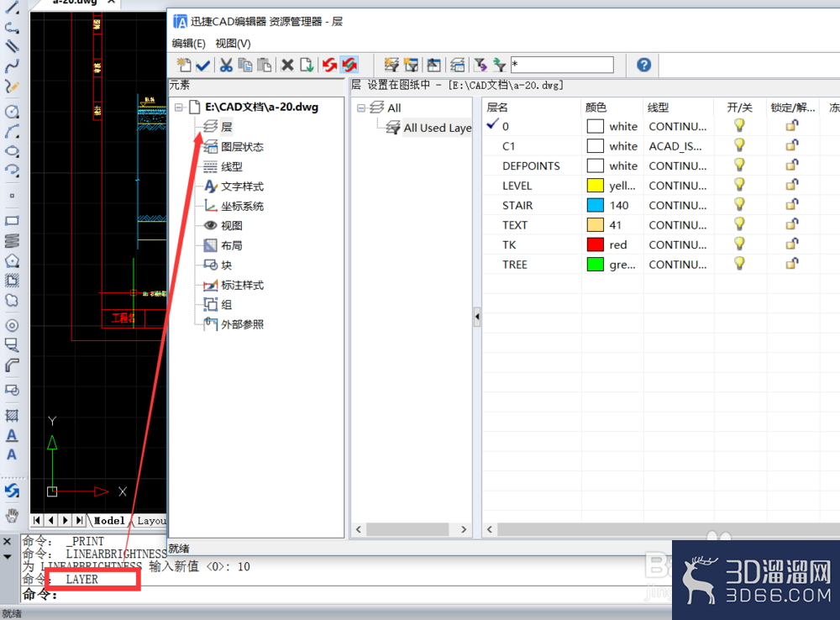Open the 视图(V) menu
This screenshot has height=620, width=840.
click(233, 44)
